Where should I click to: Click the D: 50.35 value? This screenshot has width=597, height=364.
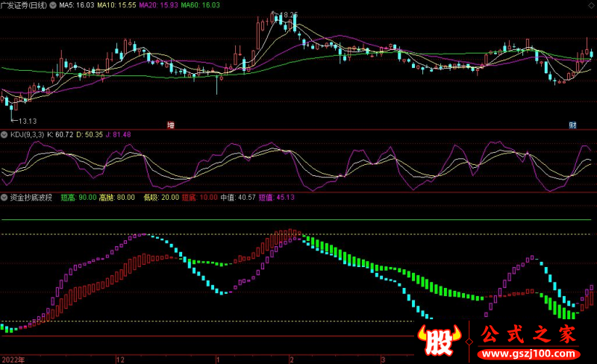click(90, 135)
